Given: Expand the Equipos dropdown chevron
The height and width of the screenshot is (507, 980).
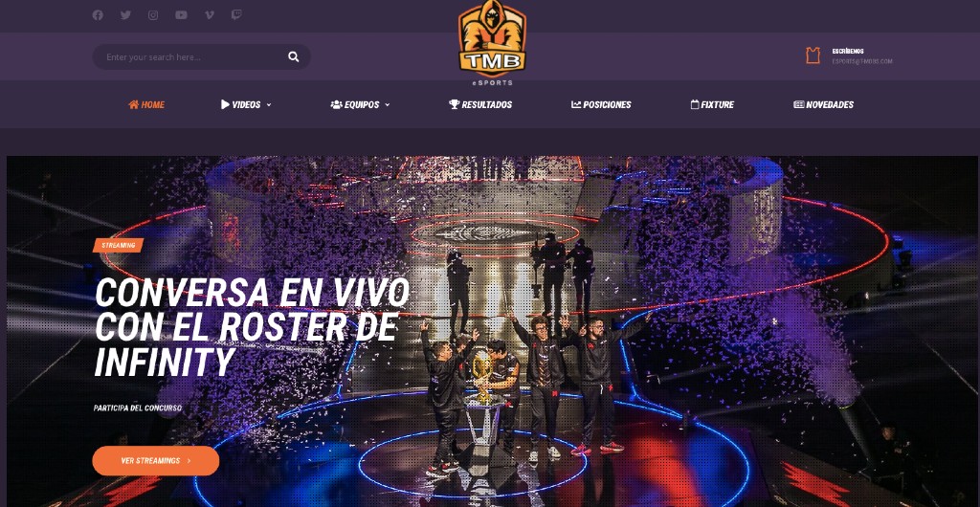Looking at the screenshot, I should [x=388, y=105].
